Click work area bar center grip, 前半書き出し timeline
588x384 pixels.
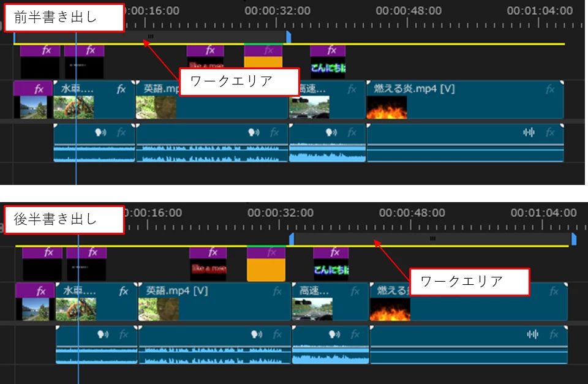[151, 36]
